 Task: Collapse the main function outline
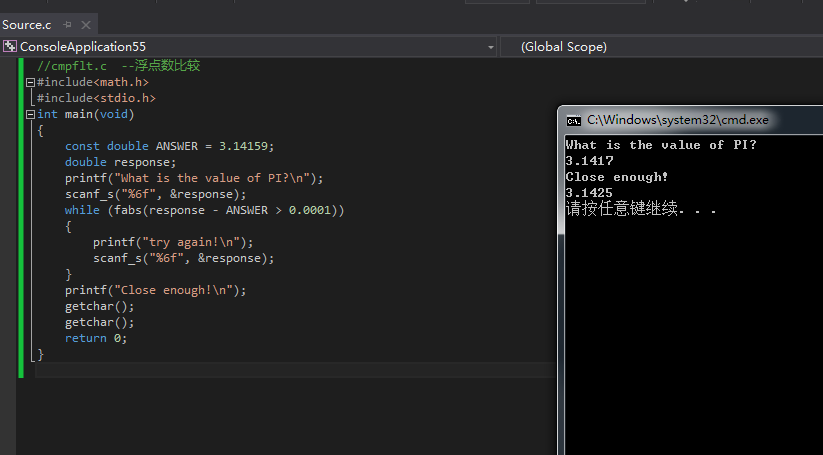[x=30, y=114]
